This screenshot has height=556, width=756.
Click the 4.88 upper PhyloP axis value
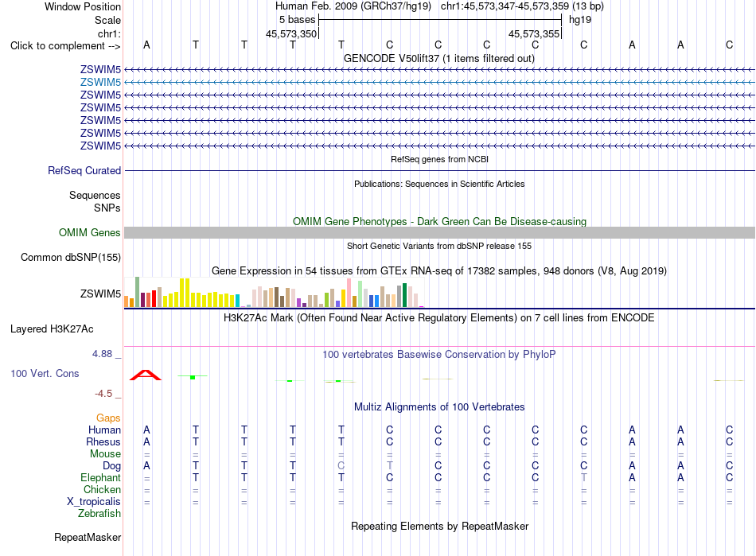point(102,354)
